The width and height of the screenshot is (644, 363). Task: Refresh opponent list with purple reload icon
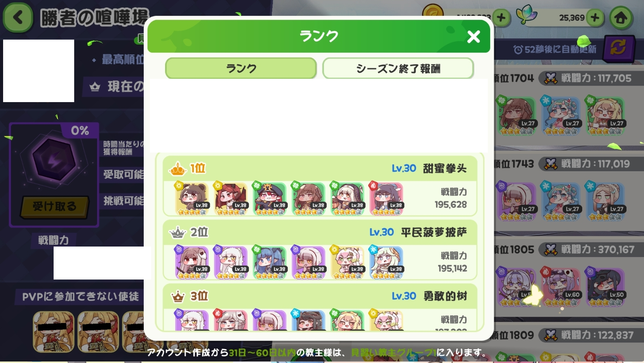[x=618, y=49]
